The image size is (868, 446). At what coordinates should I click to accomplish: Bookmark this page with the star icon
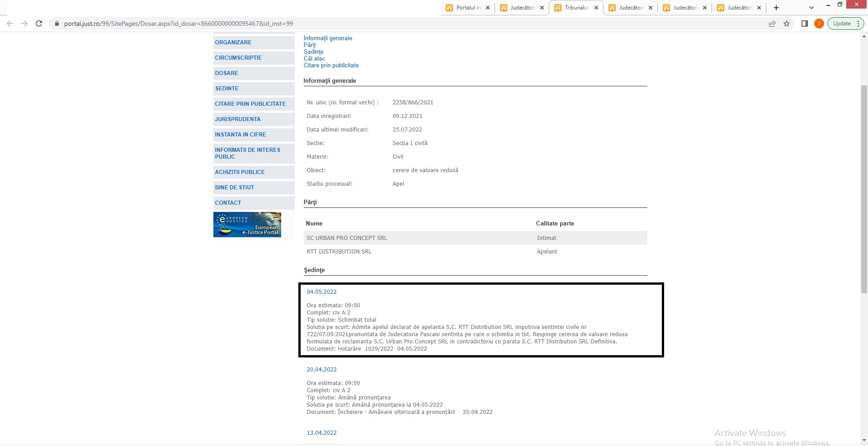point(787,23)
